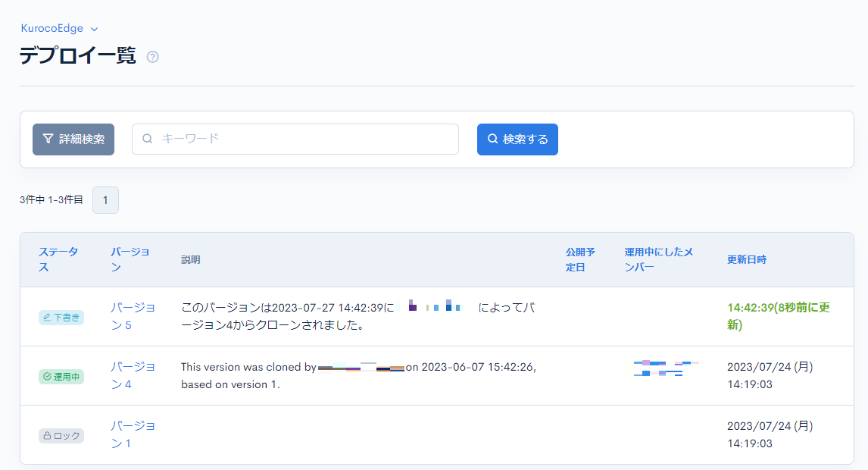This screenshot has height=470, width=868.
Task: Select バージョン 4 description 'This version was cloned by'
Action: coord(248,367)
